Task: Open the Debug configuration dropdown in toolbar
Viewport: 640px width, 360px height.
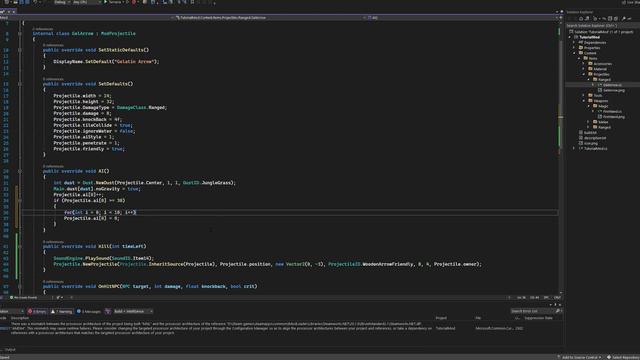Action: [x=61, y=2]
